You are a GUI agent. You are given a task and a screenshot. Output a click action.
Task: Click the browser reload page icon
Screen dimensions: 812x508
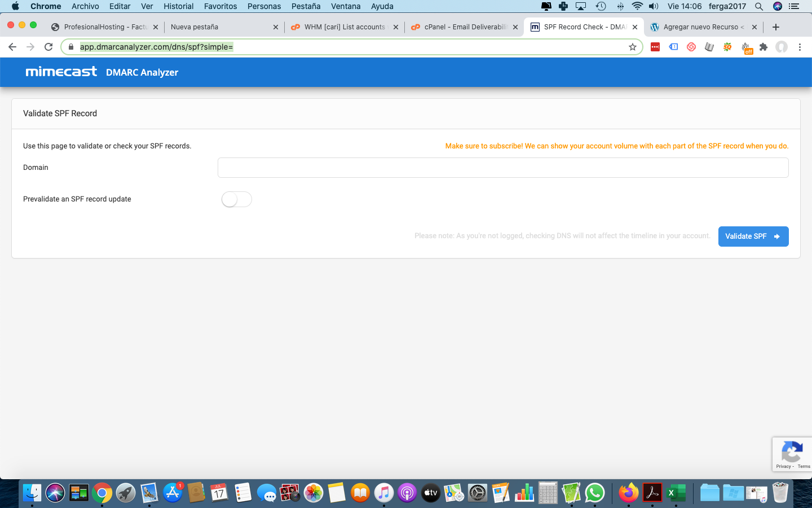point(48,47)
